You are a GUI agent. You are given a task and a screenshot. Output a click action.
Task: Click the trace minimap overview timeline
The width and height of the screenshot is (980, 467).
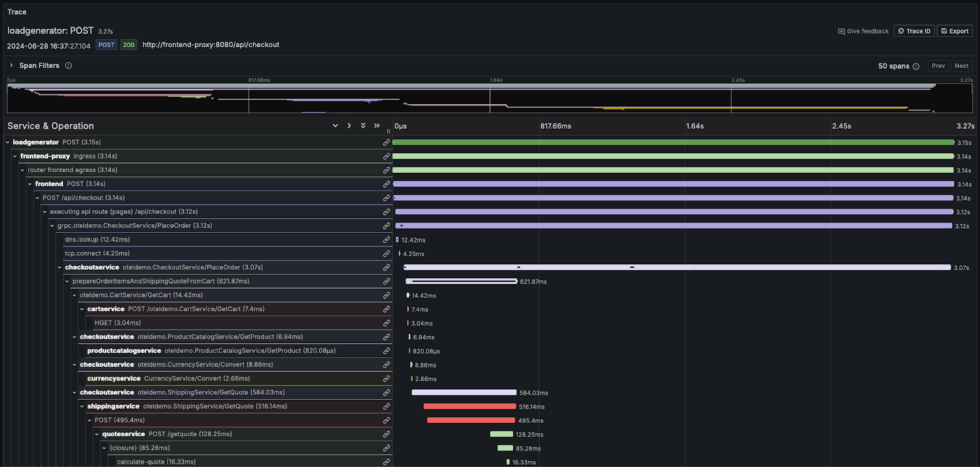tap(489, 99)
